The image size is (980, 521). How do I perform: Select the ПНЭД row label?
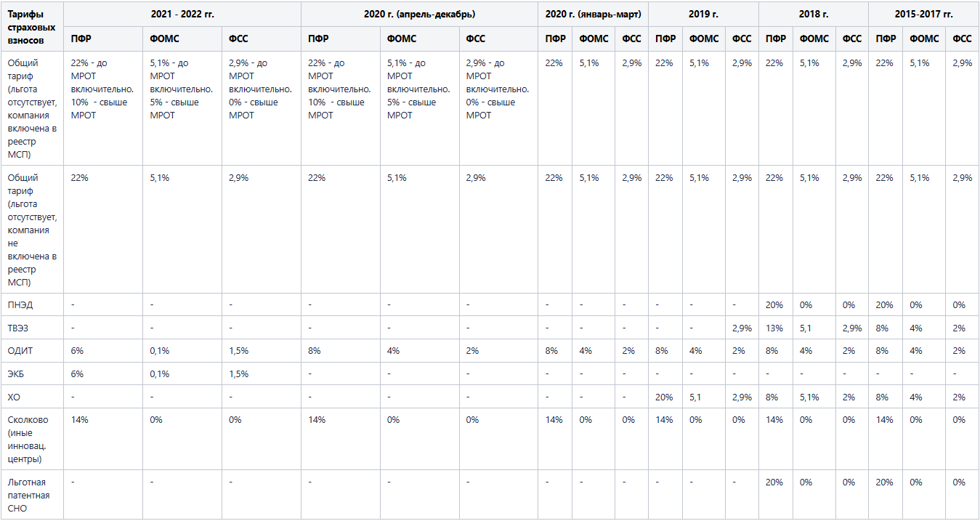click(x=20, y=304)
